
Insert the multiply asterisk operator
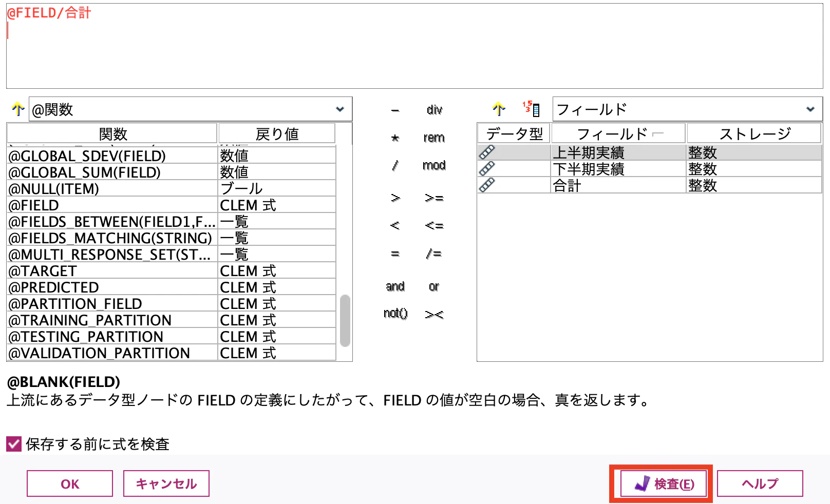(395, 138)
